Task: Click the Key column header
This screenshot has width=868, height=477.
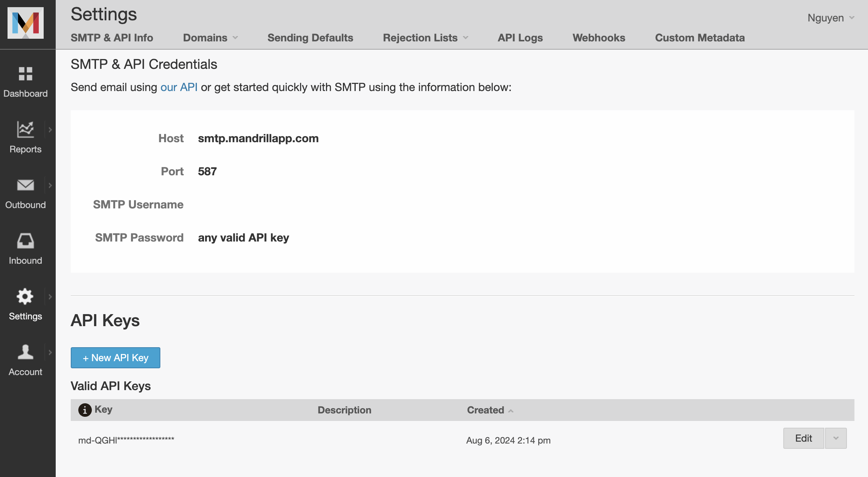Action: pos(103,409)
